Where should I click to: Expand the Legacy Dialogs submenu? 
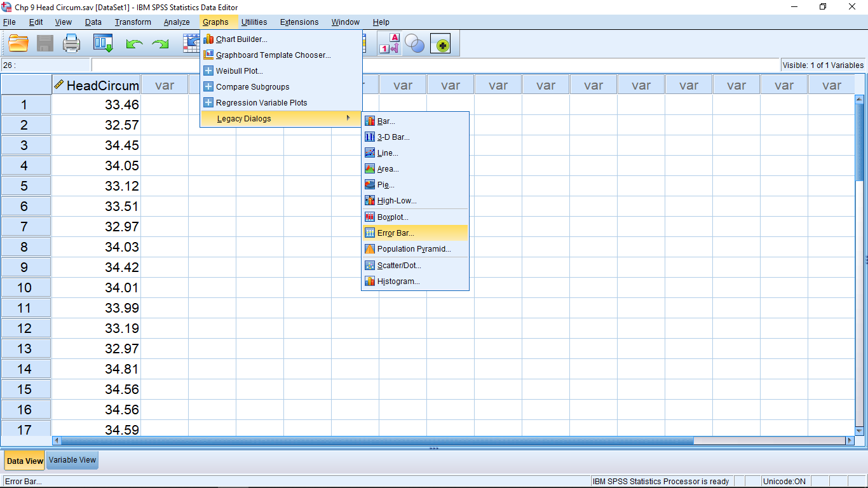[x=244, y=119]
